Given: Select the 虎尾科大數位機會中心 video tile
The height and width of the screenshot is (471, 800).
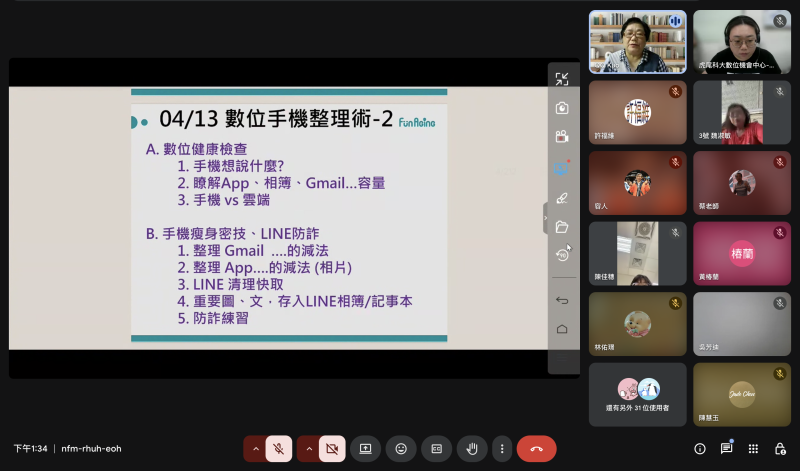Looking at the screenshot, I should (742, 42).
